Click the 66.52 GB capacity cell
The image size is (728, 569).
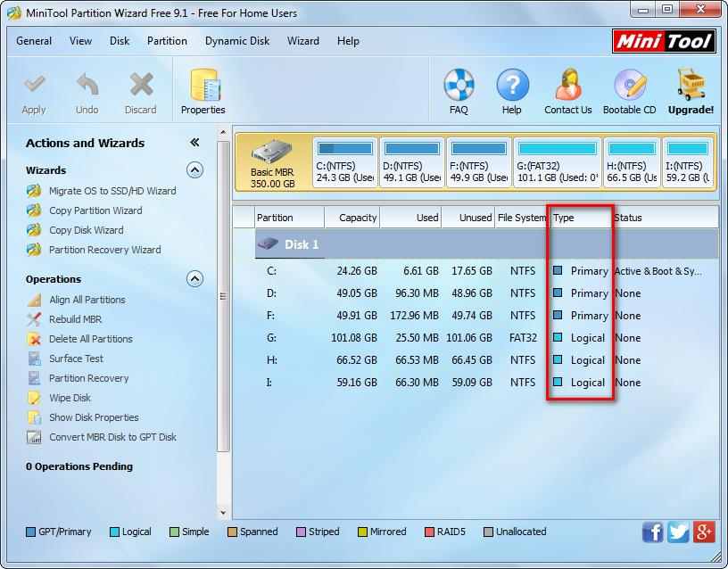357,360
